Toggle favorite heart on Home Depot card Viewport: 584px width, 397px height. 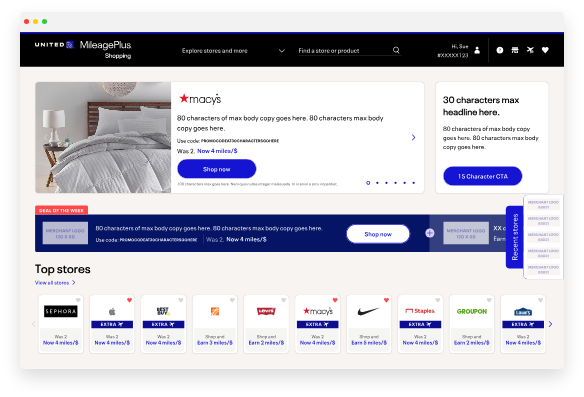coord(232,300)
